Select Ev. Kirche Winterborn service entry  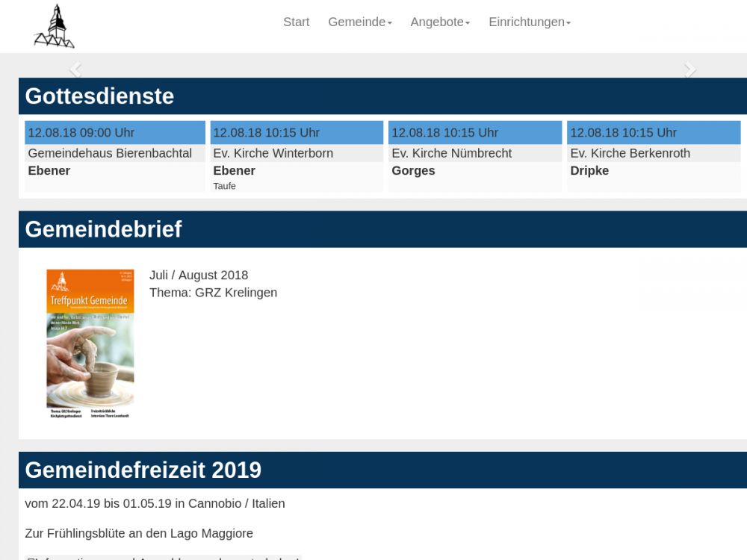tap(273, 153)
